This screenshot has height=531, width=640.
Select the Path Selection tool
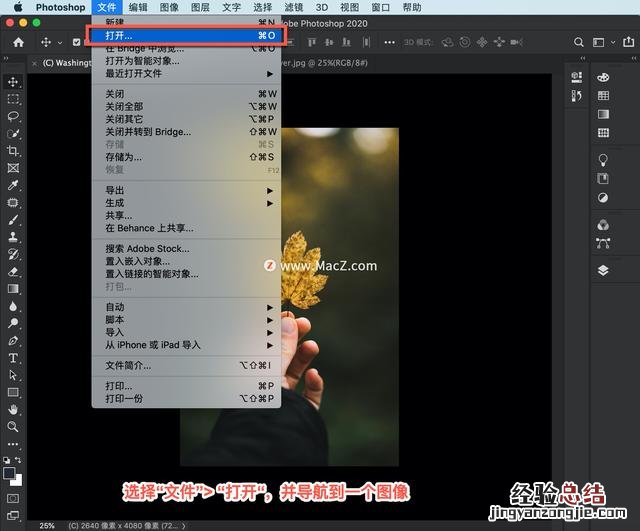13,375
